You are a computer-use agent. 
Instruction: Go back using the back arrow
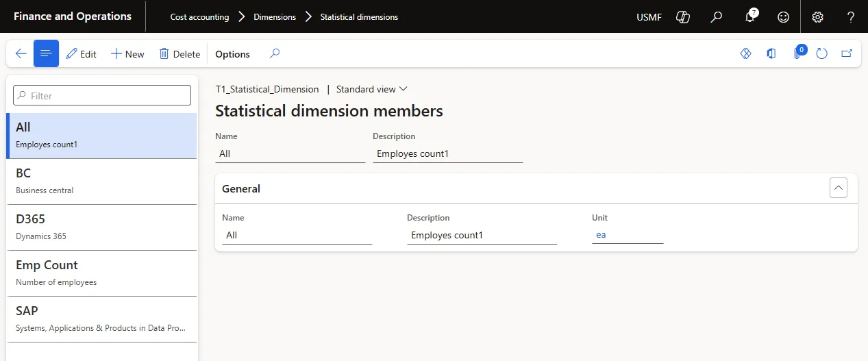21,53
